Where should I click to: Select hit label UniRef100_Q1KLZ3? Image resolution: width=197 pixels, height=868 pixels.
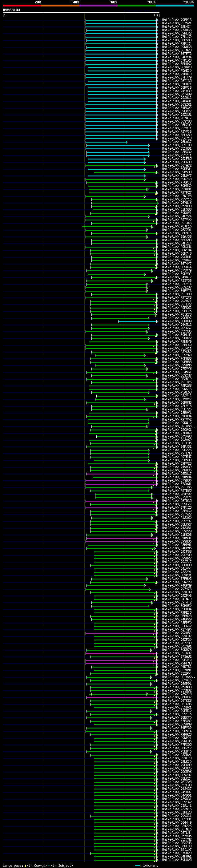tap(177, 813)
